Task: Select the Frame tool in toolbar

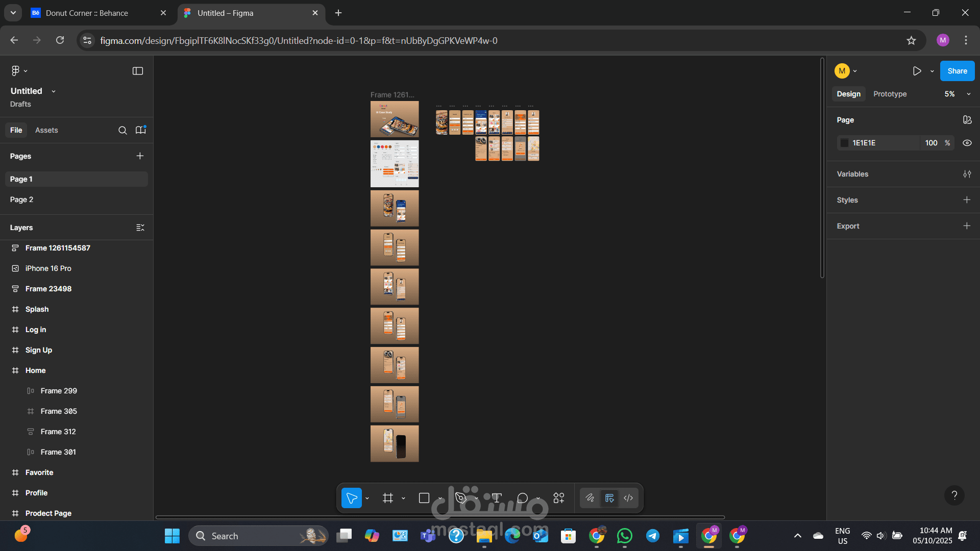Action: [388, 498]
